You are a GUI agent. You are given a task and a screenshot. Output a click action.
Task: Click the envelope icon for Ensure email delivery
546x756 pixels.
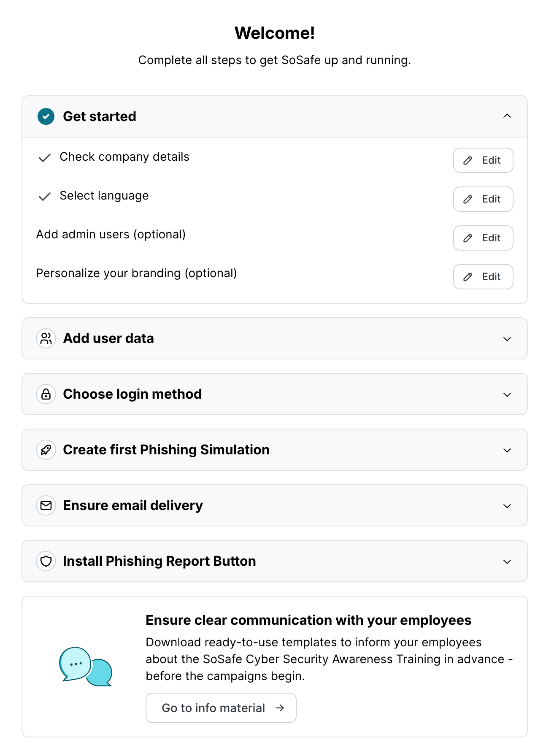tap(46, 505)
